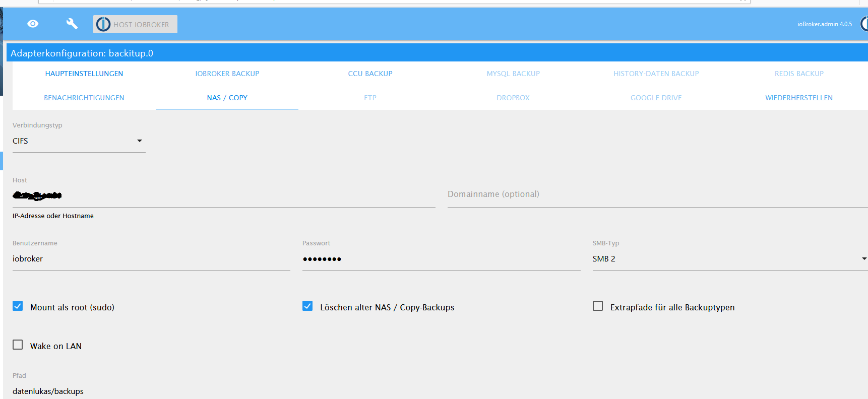Switch to the Google Drive tab
Image resolution: width=868 pixels, height=399 pixels.
pyautogui.click(x=656, y=98)
